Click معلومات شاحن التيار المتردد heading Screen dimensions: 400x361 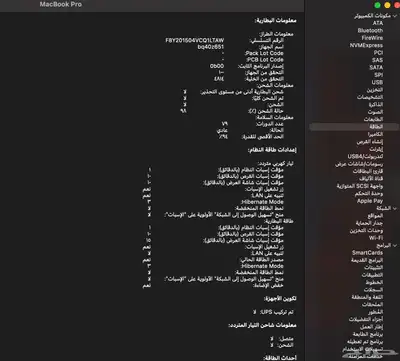click(x=263, y=325)
